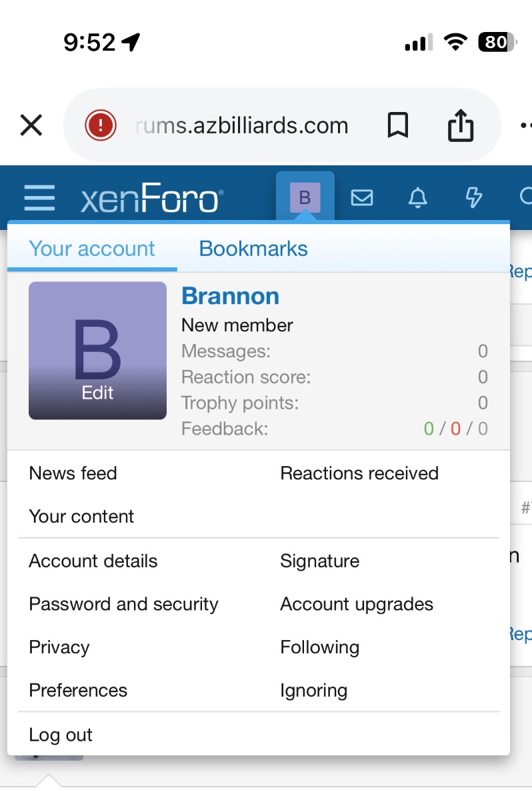The height and width of the screenshot is (800, 532).
Task: Open the Brannon username profile link
Action: (x=230, y=296)
